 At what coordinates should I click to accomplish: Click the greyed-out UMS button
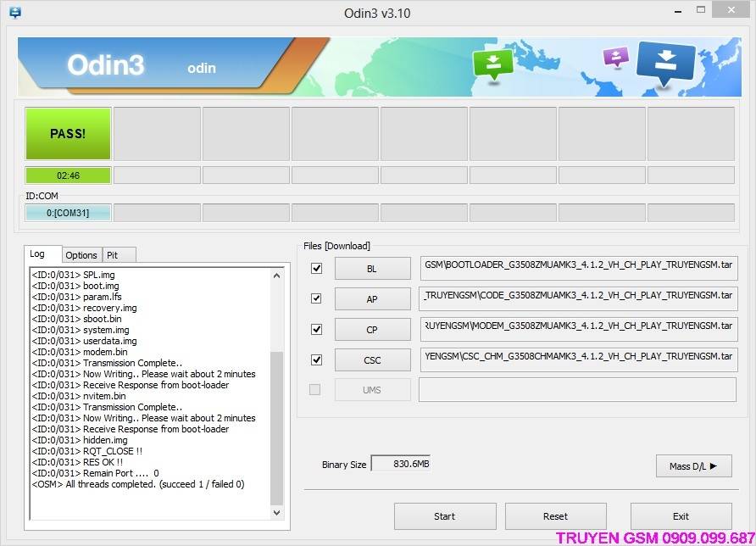373,390
